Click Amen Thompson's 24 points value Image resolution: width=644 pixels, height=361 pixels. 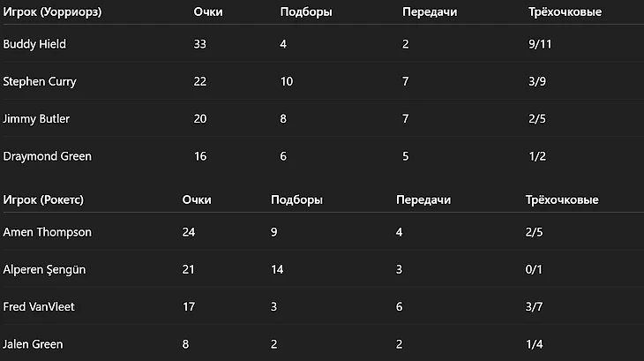click(x=188, y=232)
